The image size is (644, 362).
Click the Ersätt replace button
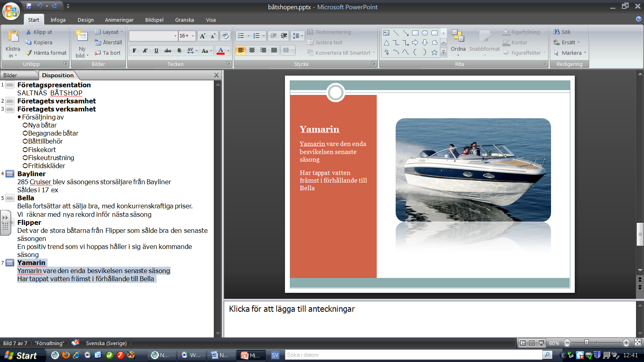567,42
